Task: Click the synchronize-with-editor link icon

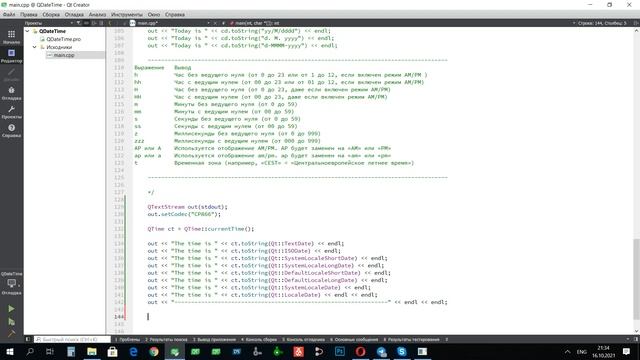Action: click(x=87, y=23)
